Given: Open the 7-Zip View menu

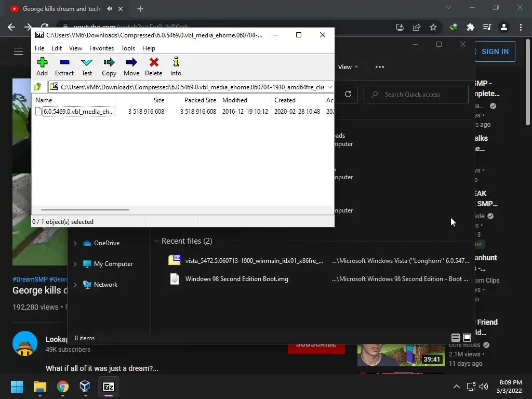Looking at the screenshot, I should [76, 48].
